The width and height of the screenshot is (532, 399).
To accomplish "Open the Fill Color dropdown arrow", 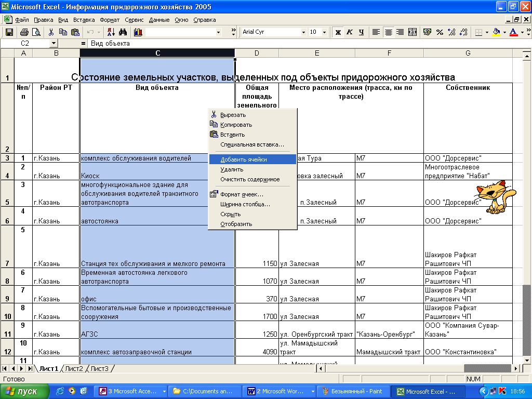I will [504, 32].
